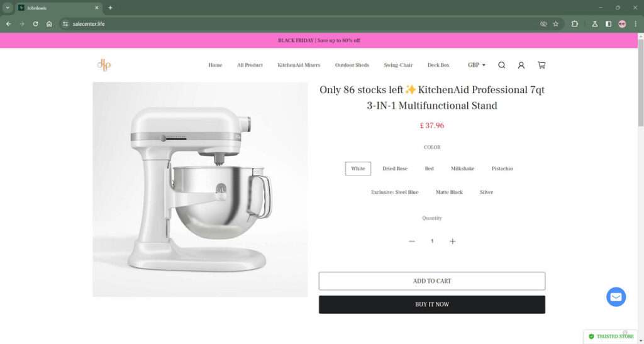
Task: Open the Outdoor Sheds menu item
Action: click(352, 65)
